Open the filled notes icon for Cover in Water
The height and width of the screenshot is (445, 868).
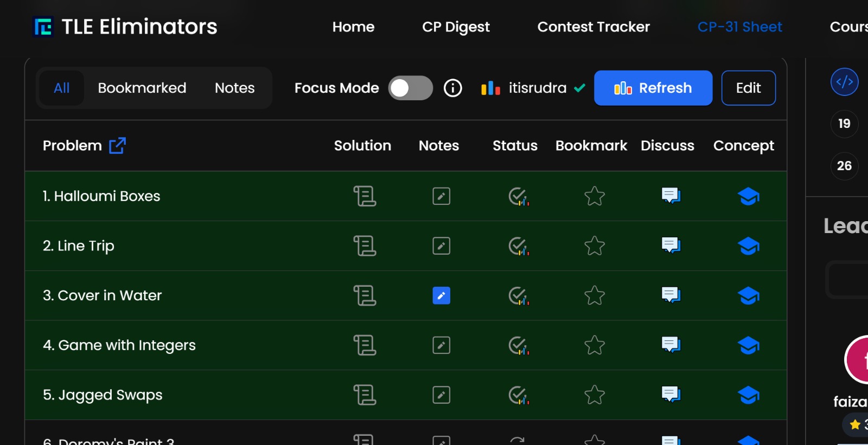(441, 296)
